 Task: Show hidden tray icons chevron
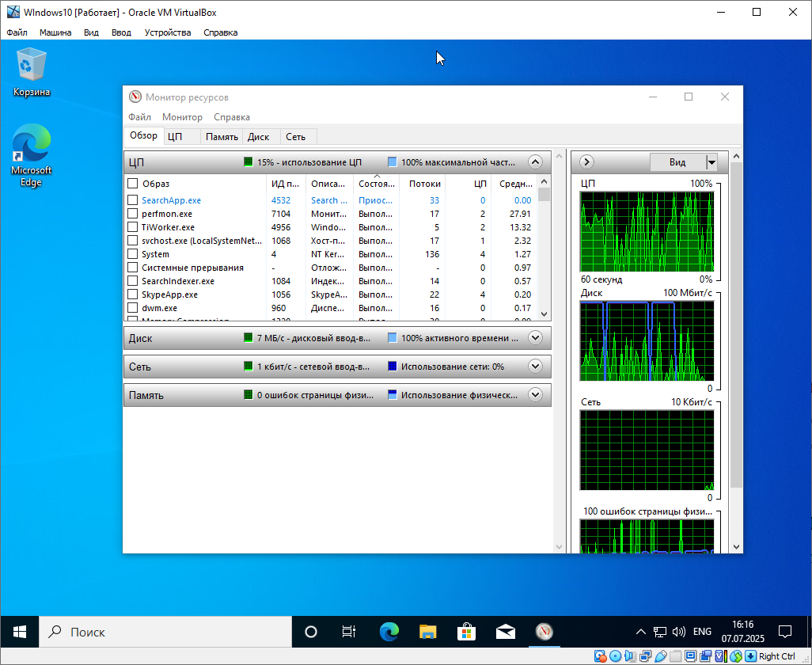pos(640,632)
